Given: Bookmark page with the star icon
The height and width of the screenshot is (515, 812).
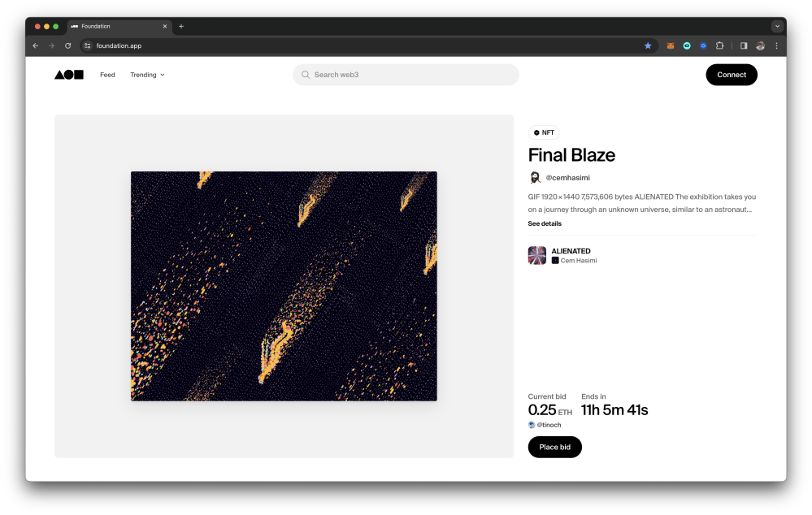Looking at the screenshot, I should pyautogui.click(x=648, y=45).
